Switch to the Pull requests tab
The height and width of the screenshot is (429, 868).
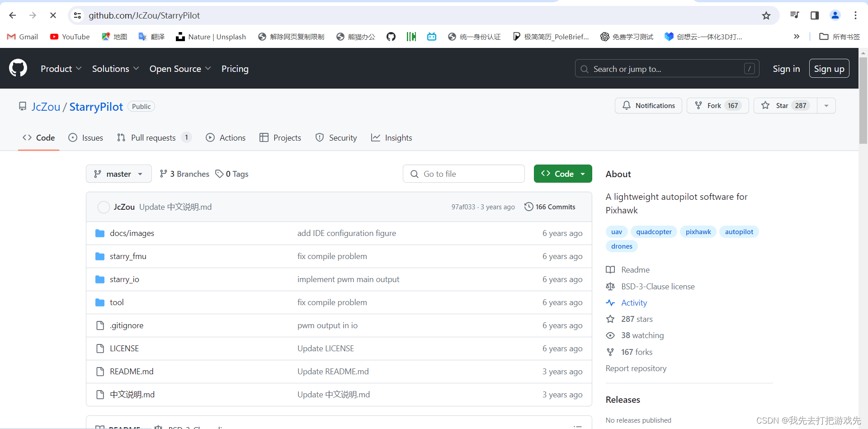[154, 138]
